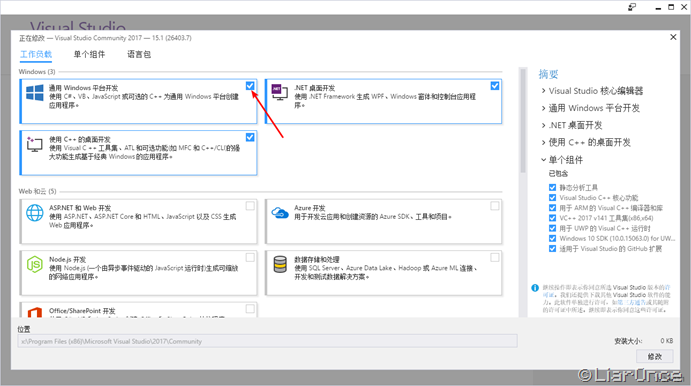
Task: Maximize the installer window
Action: click(671, 7)
